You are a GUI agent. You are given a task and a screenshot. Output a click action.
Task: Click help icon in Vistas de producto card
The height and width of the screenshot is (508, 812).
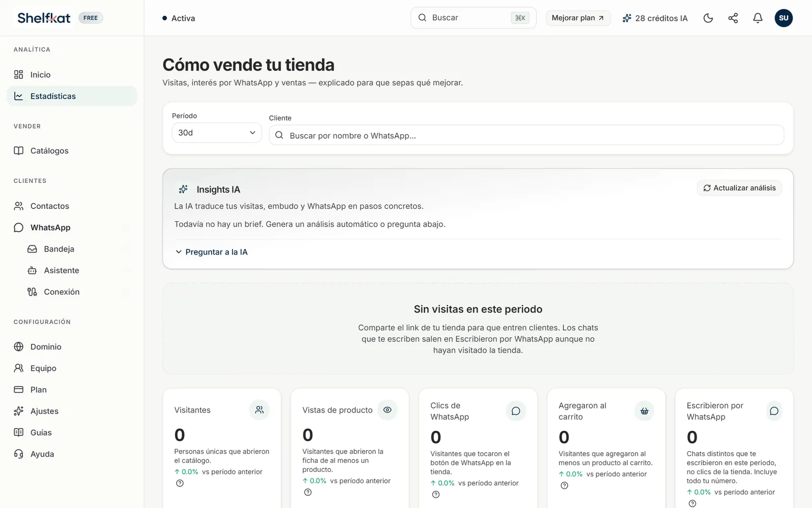point(308,492)
